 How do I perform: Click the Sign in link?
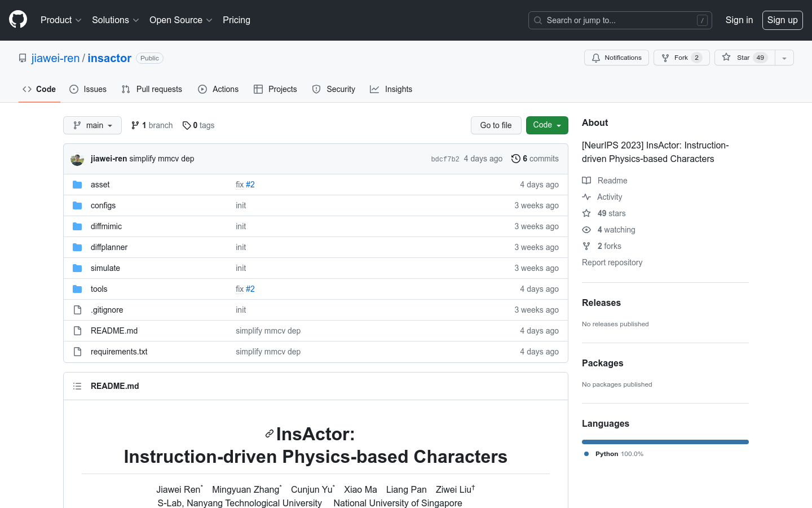pos(739,20)
